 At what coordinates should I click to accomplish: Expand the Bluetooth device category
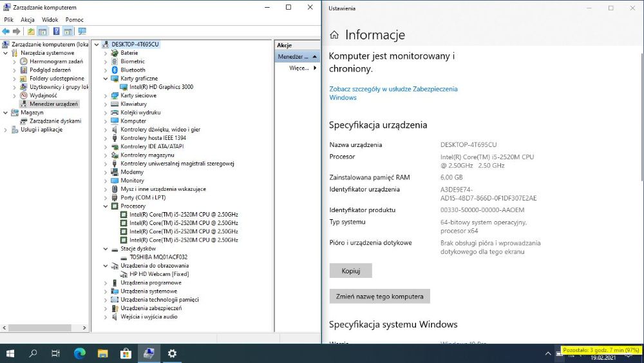pos(106,70)
